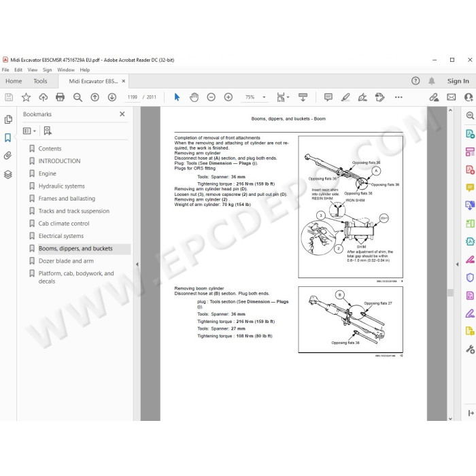Open the Sign menu
Viewport: 476px width, 476px height.
(x=47, y=70)
